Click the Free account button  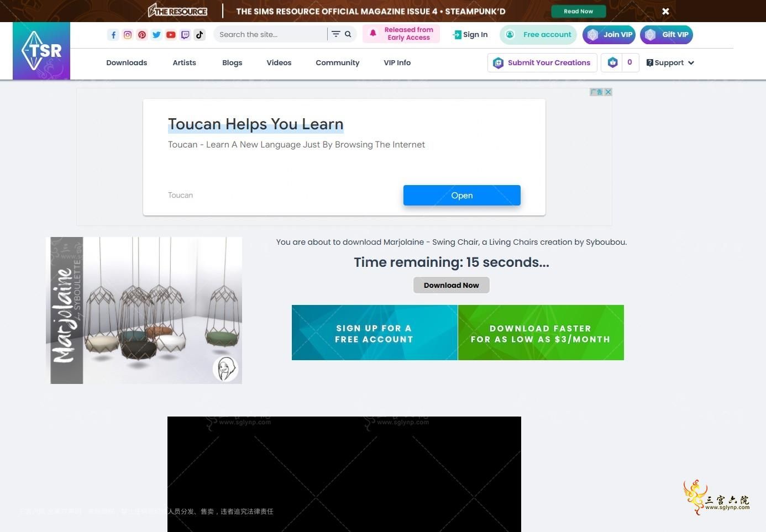point(538,34)
